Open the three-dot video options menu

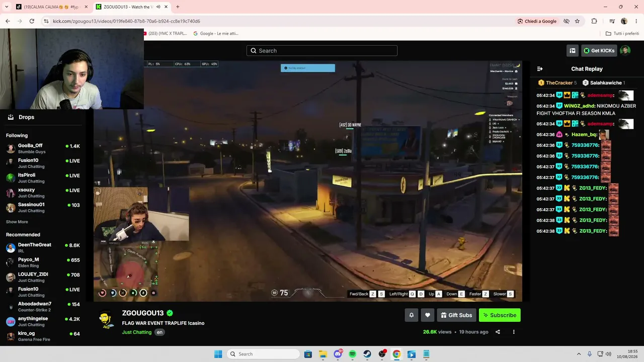coord(514,332)
